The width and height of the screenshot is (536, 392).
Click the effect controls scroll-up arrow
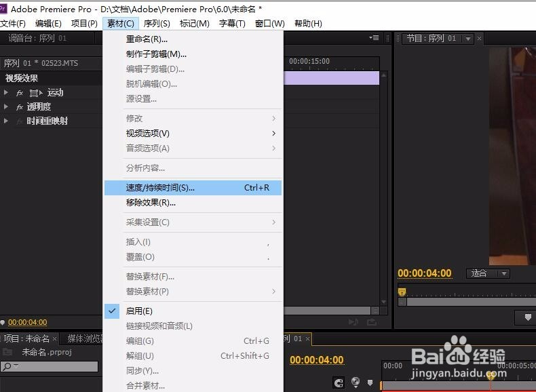pos(384,75)
